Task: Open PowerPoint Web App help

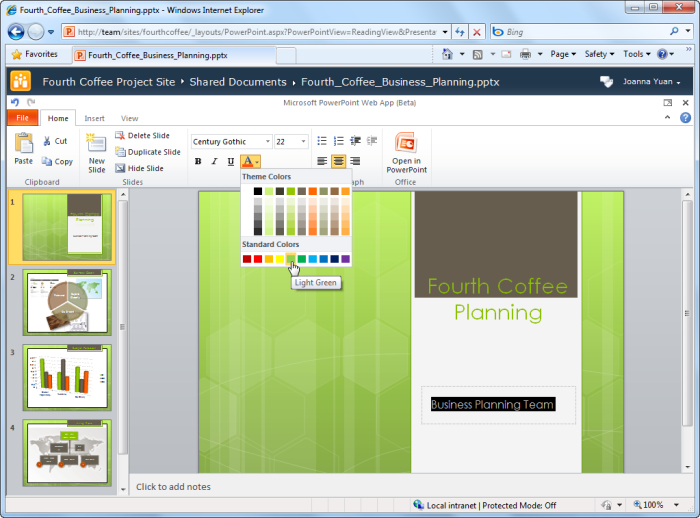Action: click(685, 118)
